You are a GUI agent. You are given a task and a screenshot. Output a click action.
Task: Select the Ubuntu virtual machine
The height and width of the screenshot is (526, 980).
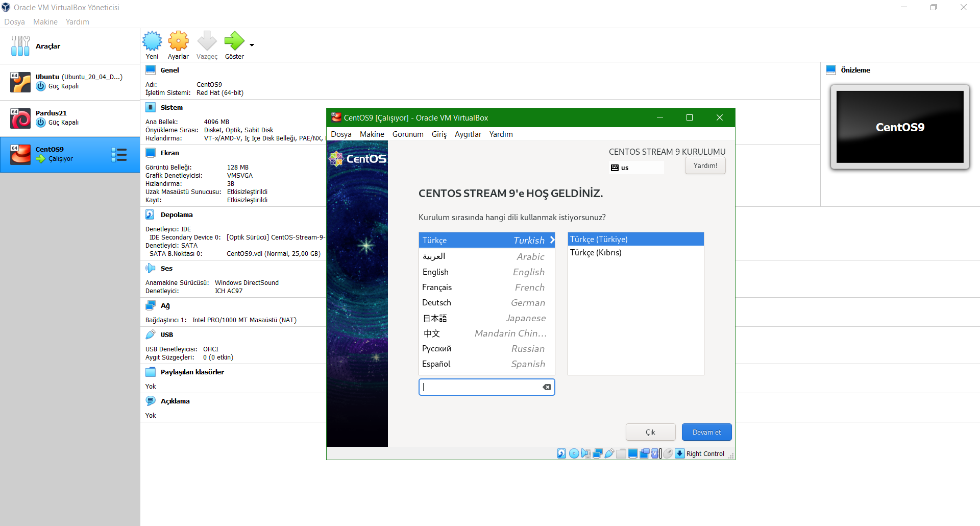[70, 82]
